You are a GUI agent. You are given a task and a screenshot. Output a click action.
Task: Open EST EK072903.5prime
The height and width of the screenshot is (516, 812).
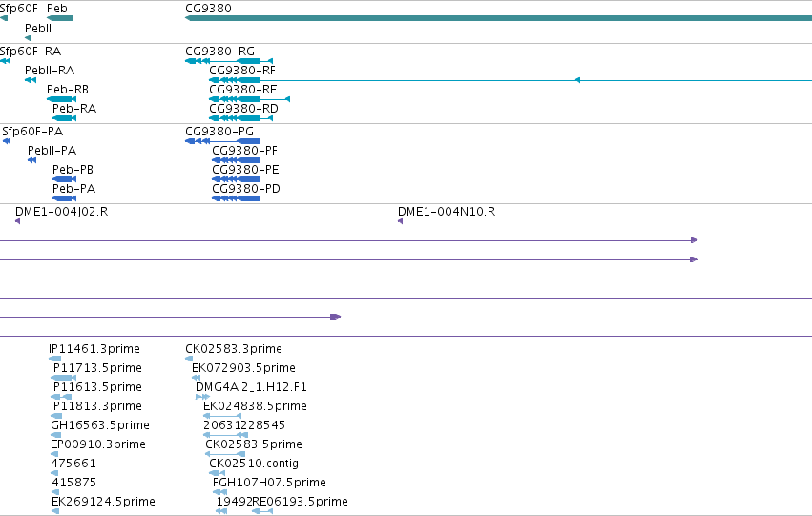[243, 368]
